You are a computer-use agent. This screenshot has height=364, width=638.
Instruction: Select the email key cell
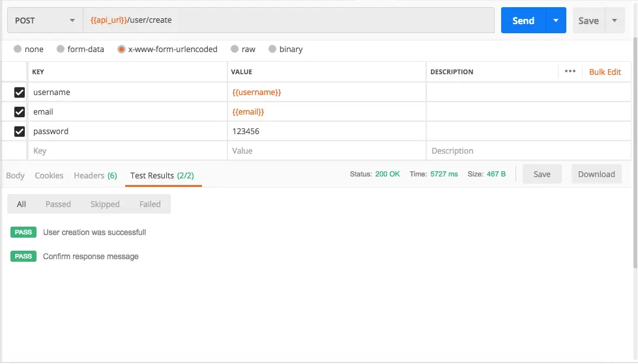[x=127, y=112]
